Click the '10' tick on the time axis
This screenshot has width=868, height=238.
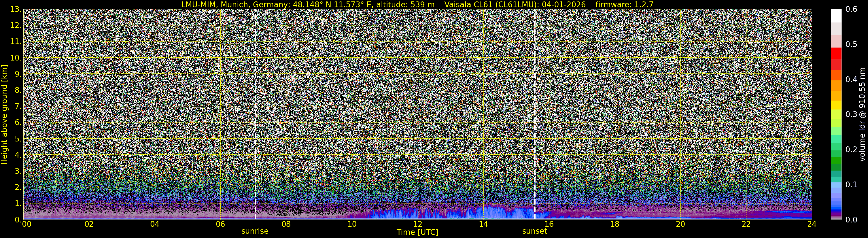(x=352, y=224)
